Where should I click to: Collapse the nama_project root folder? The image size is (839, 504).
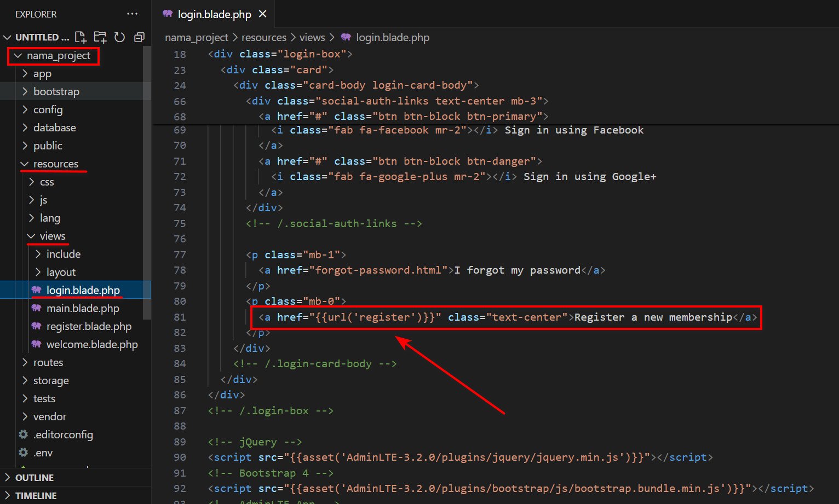(x=18, y=56)
